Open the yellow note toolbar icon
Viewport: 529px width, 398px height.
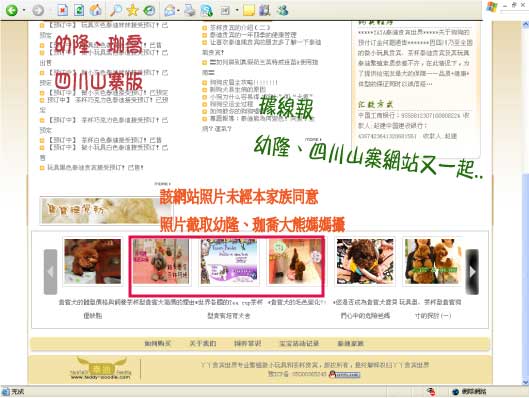coord(249,10)
